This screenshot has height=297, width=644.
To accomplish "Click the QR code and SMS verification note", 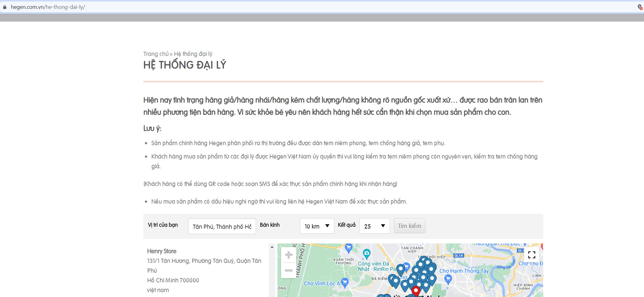I will (270, 184).
